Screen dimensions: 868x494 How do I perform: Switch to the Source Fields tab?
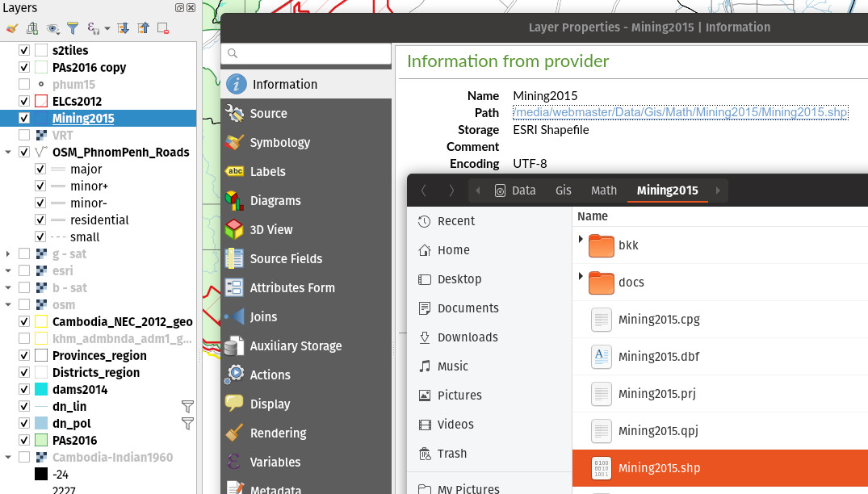coord(286,259)
